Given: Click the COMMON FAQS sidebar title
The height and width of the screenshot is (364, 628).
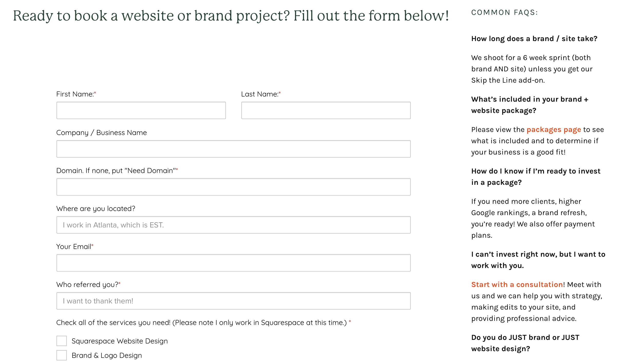Looking at the screenshot, I should click(x=504, y=12).
